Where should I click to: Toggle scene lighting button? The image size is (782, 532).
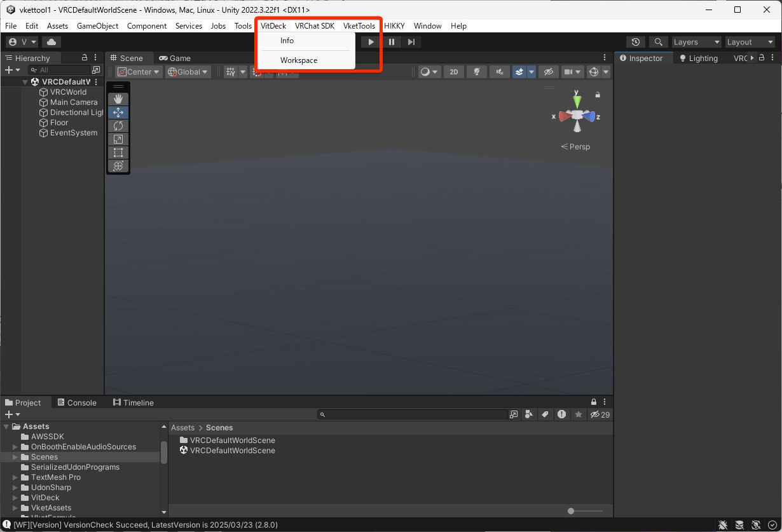476,72
